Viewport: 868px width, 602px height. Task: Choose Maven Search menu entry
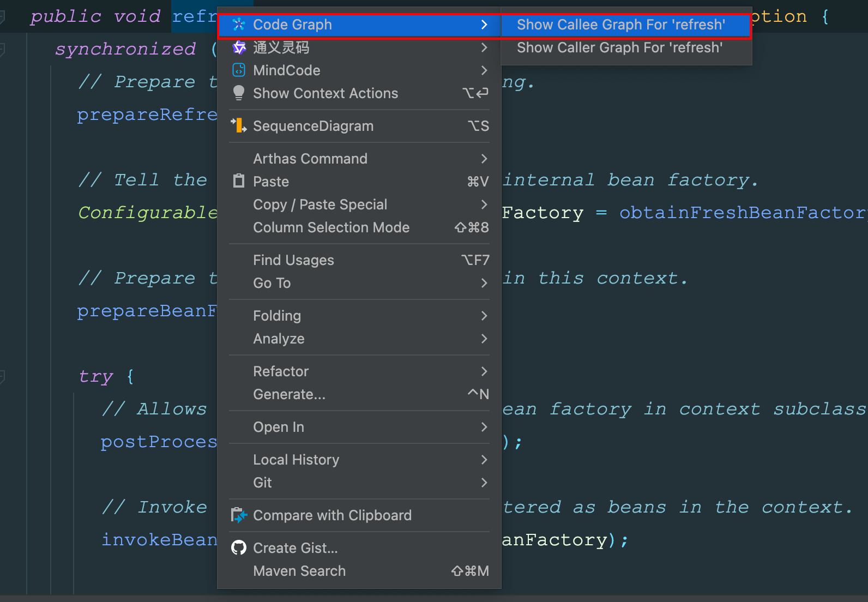359,571
